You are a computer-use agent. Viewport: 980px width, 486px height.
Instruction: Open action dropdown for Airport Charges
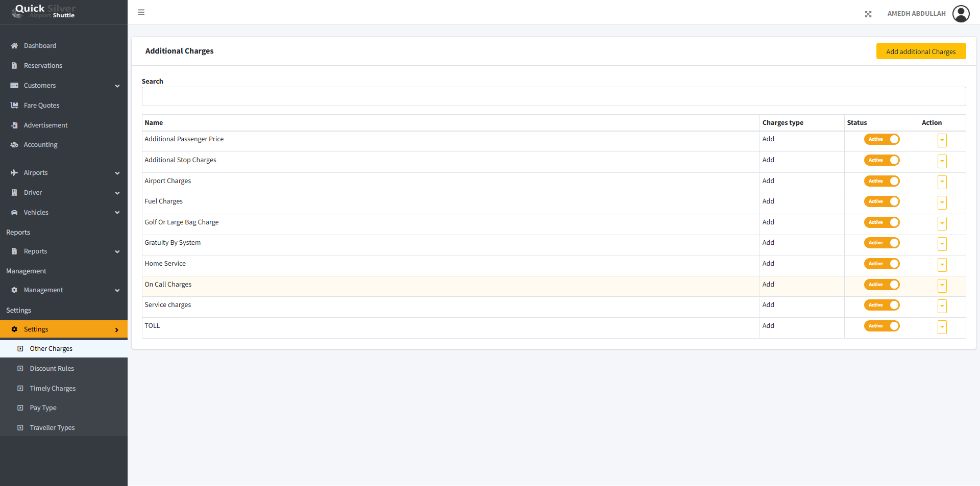[942, 182]
